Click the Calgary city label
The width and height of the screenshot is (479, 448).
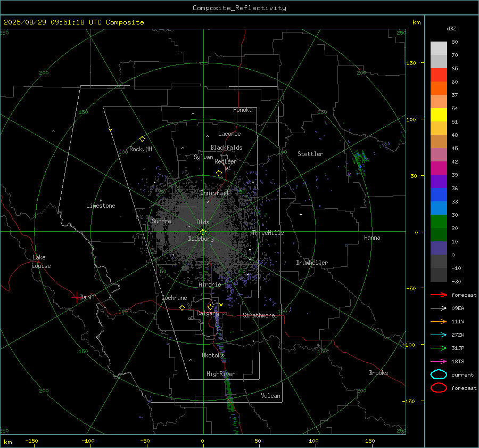click(208, 313)
